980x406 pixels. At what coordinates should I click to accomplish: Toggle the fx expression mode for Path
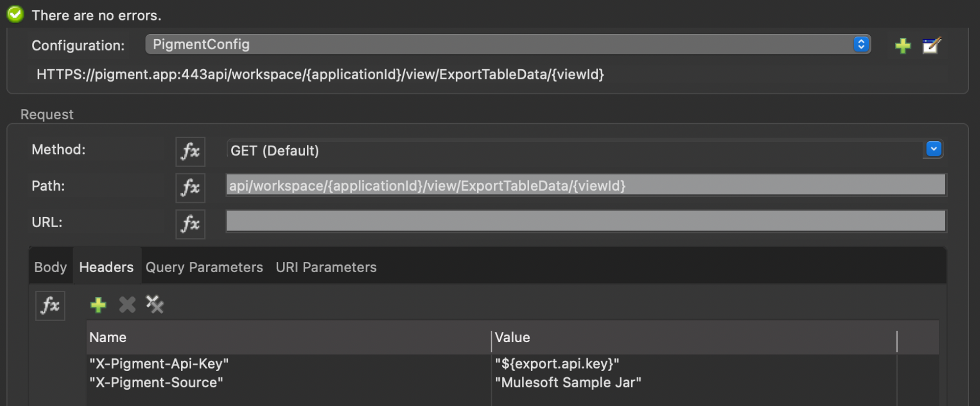[x=190, y=188]
